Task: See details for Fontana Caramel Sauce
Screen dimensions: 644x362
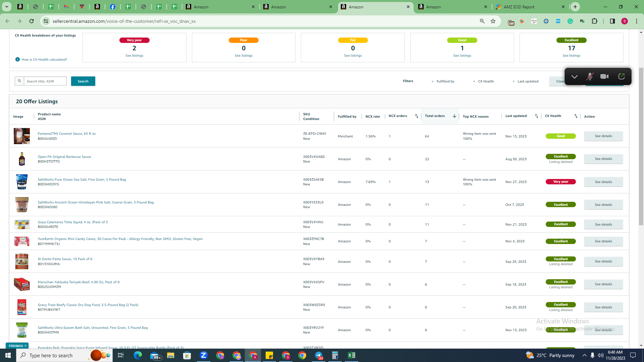Action: coord(603,136)
